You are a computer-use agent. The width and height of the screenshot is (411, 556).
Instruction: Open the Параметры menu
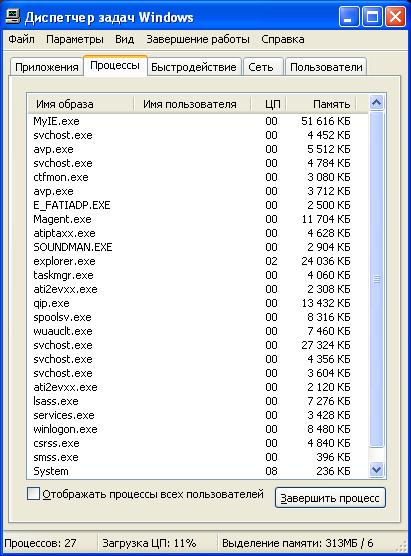[75, 39]
